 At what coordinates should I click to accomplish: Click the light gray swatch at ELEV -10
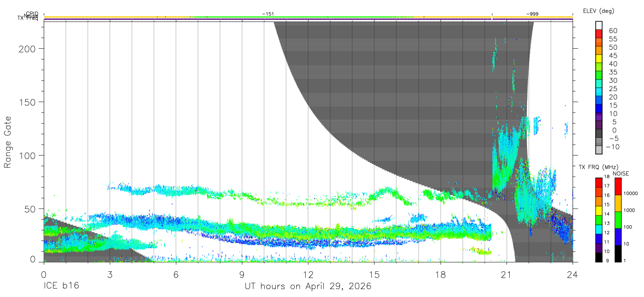[x=598, y=150]
